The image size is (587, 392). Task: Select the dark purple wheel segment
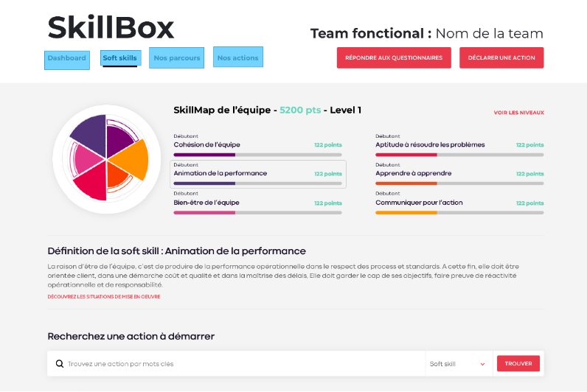[88, 133]
